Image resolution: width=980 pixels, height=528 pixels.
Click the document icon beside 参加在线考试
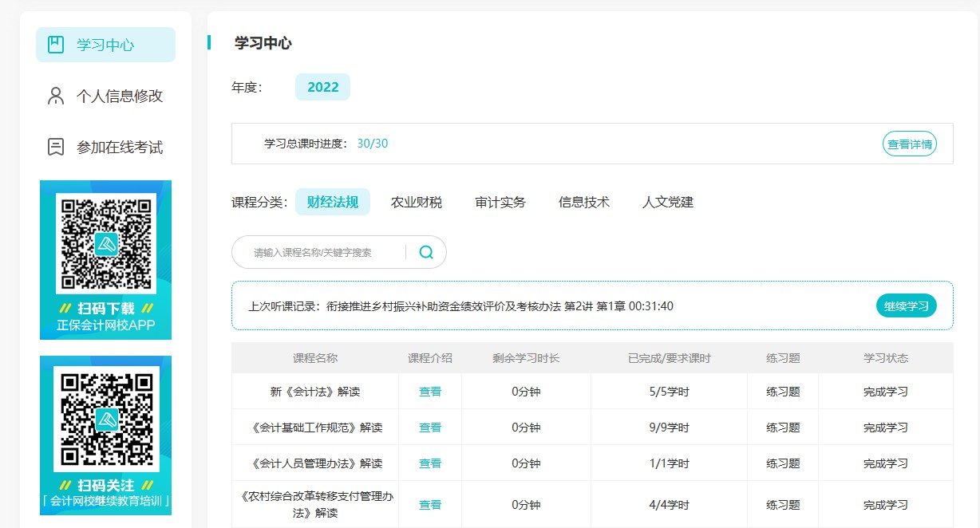[54, 146]
